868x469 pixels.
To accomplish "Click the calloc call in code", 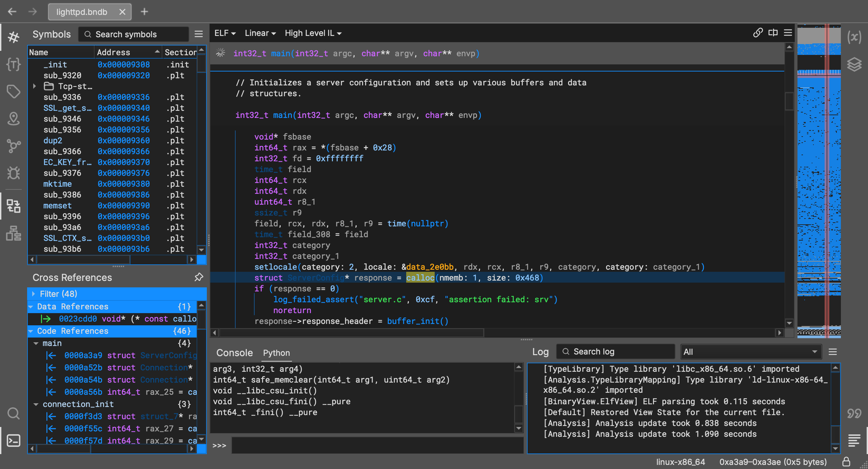I will [420, 278].
